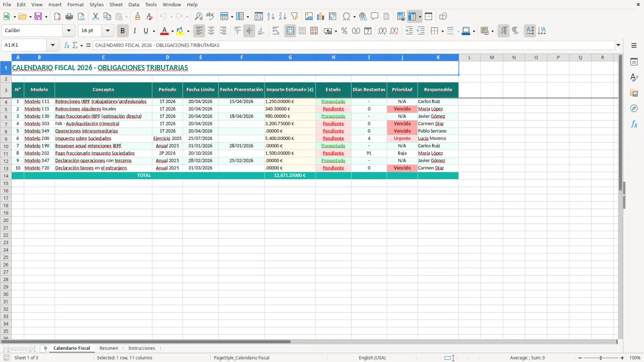
Task: Center content vertically in cell
Action: [x=249, y=31]
